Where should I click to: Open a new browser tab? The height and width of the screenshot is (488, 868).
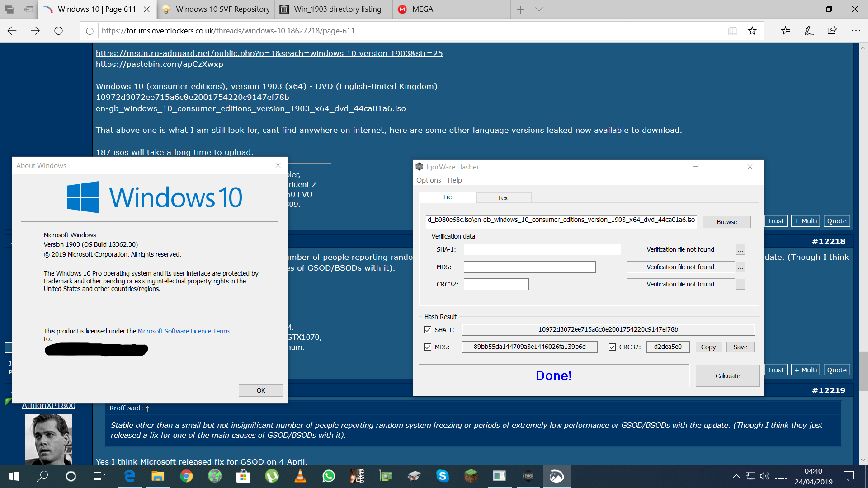pyautogui.click(x=521, y=9)
